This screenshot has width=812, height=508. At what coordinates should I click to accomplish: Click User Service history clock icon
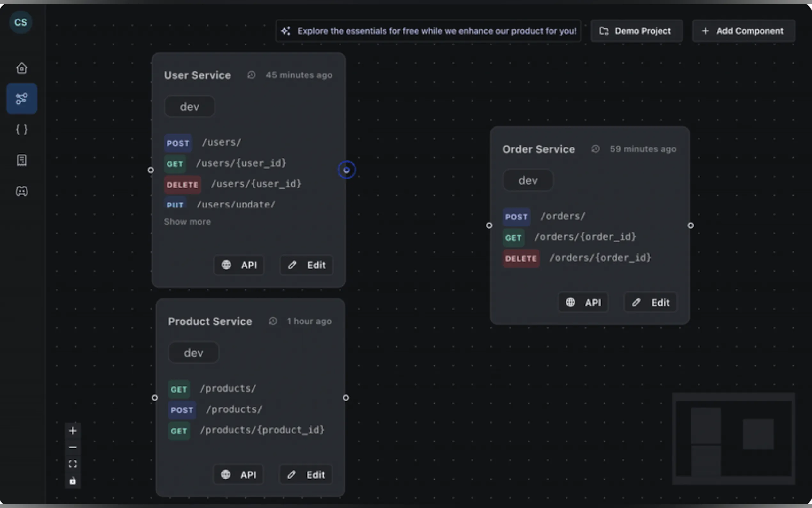click(x=251, y=75)
